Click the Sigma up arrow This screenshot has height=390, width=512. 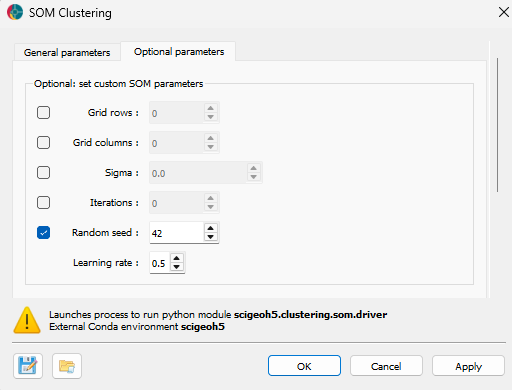[x=254, y=168]
